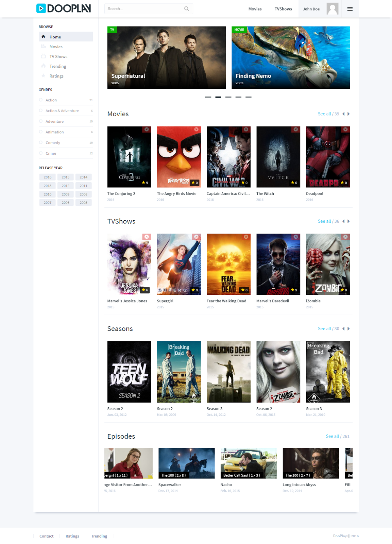The height and width of the screenshot is (544, 392).
Task: Open the Trending footer link
Action: pyautogui.click(x=99, y=536)
